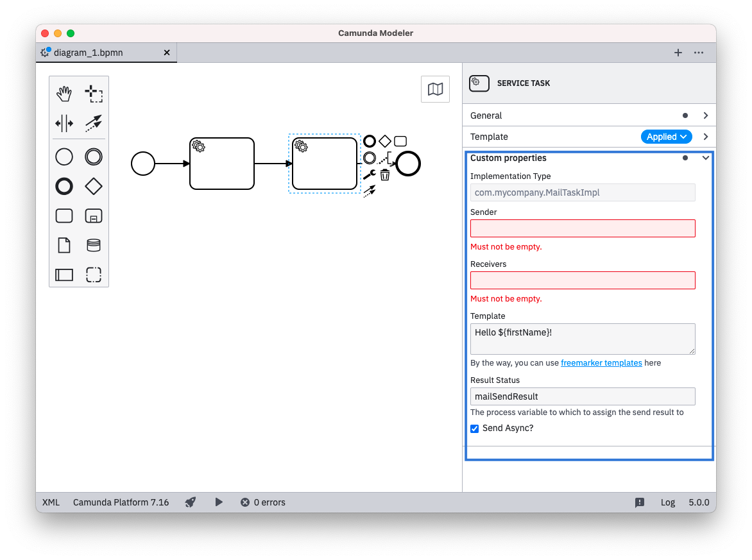Open the freemarker templates link
Screen dimensions: 752x560
tap(601, 363)
